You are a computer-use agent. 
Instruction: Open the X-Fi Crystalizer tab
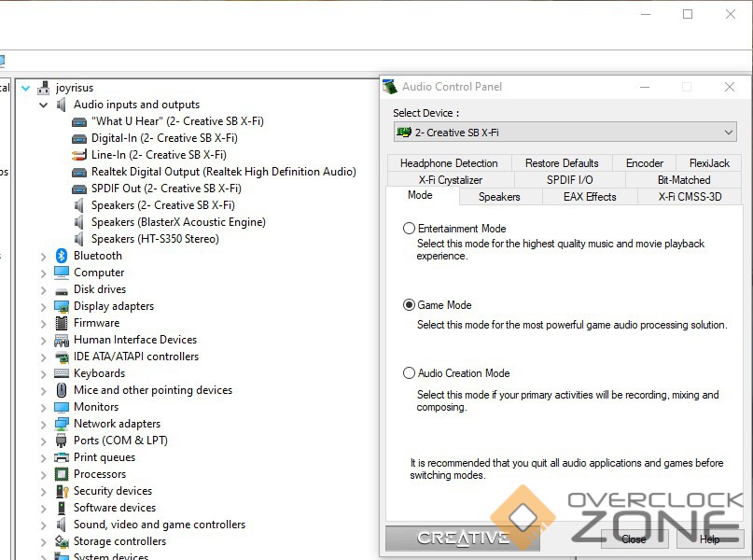(450, 180)
